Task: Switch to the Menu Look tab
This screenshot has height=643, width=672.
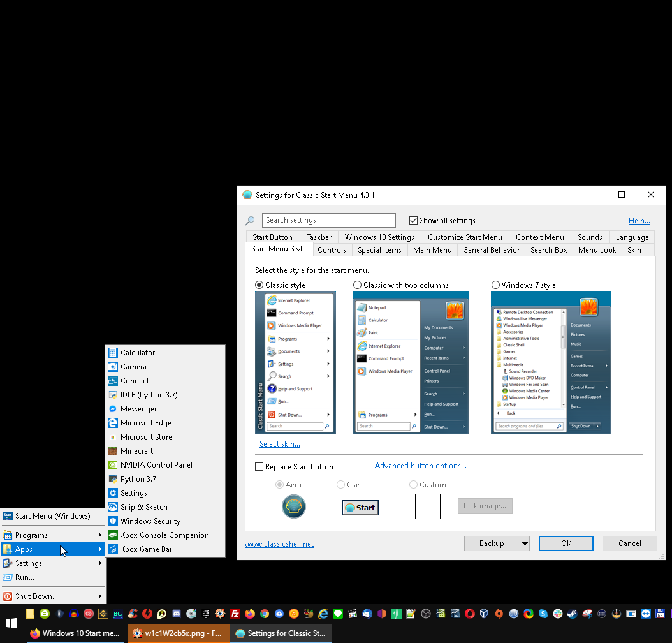Action: (597, 250)
